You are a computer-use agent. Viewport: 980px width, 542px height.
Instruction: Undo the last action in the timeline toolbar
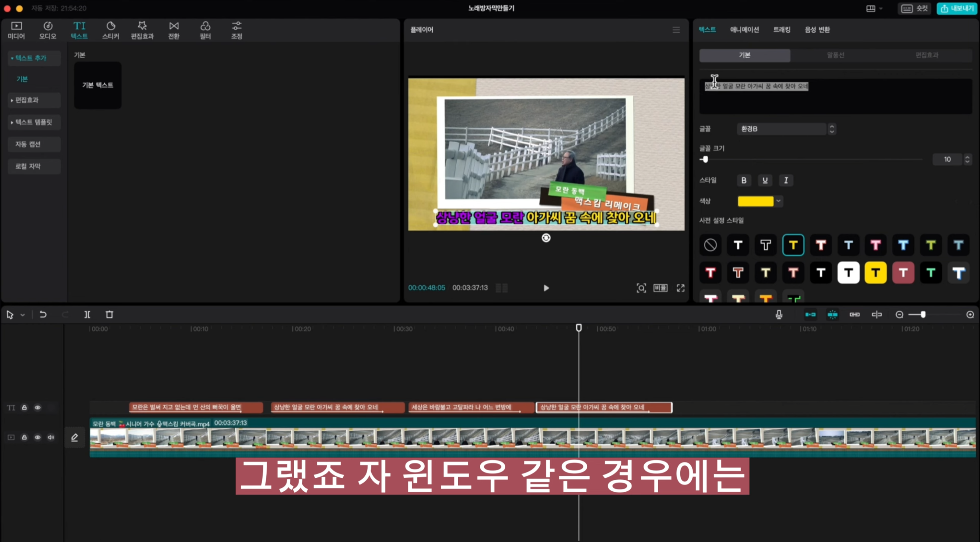[43, 315]
